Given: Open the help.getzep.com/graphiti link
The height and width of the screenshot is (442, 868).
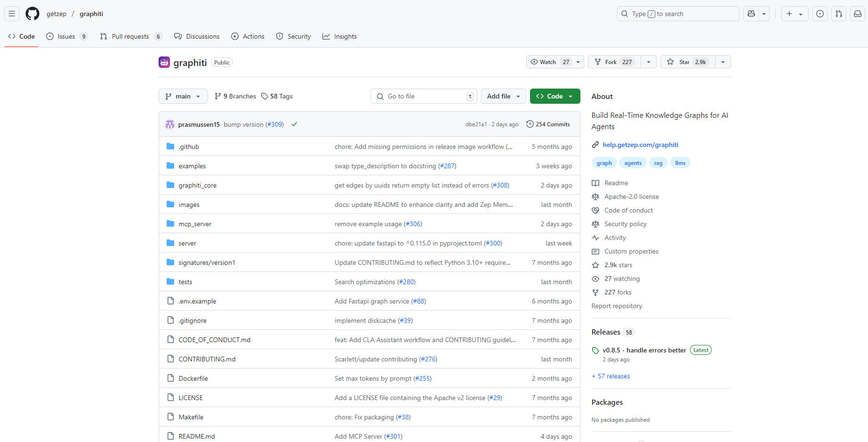Looking at the screenshot, I should 640,145.
